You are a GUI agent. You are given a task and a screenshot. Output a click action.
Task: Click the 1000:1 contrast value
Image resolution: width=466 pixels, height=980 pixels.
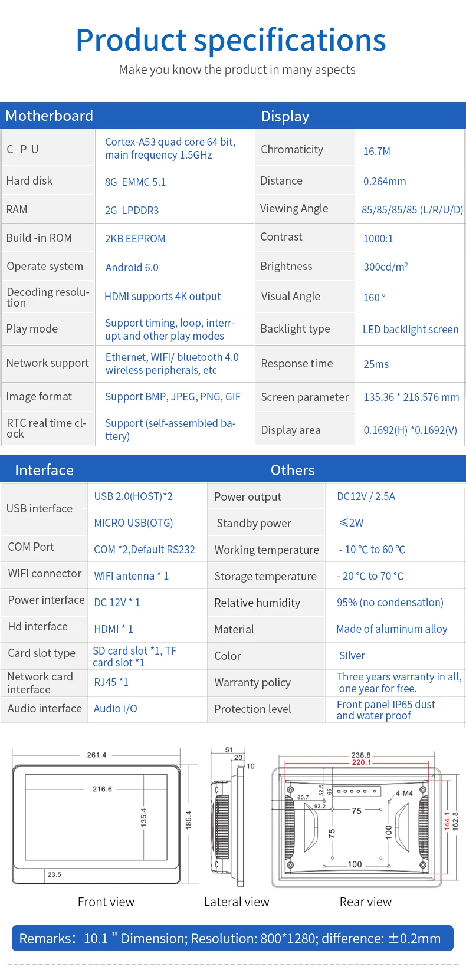click(378, 238)
